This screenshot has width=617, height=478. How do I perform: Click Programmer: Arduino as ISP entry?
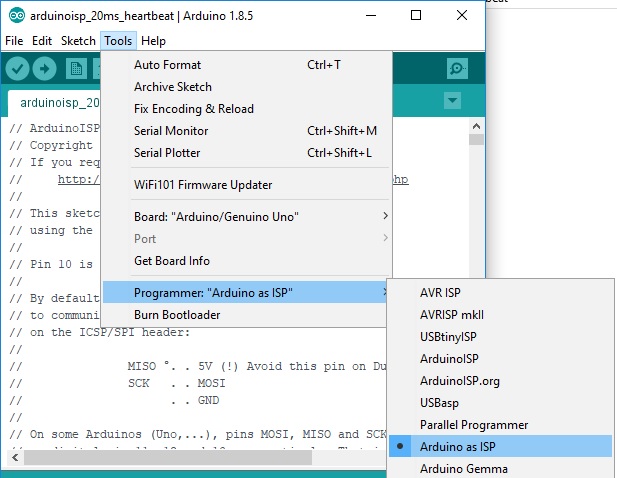point(245,293)
